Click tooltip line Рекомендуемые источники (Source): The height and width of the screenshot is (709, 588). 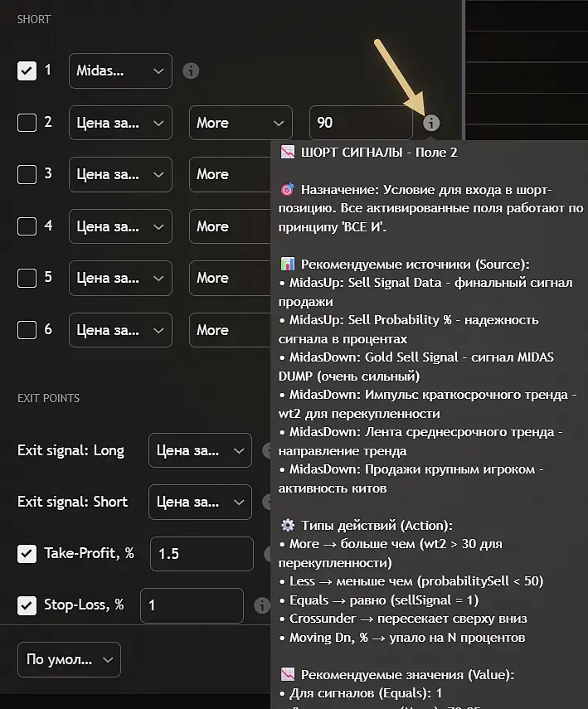(x=415, y=264)
